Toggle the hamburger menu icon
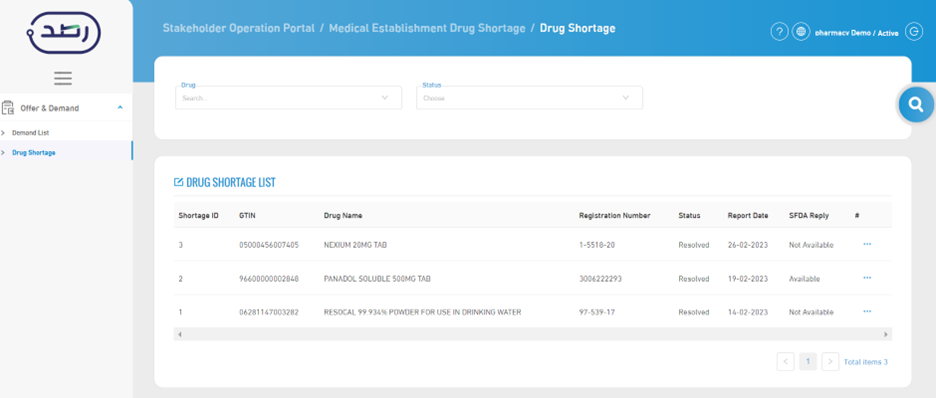Viewport: 936px width, 398px height. (x=63, y=78)
